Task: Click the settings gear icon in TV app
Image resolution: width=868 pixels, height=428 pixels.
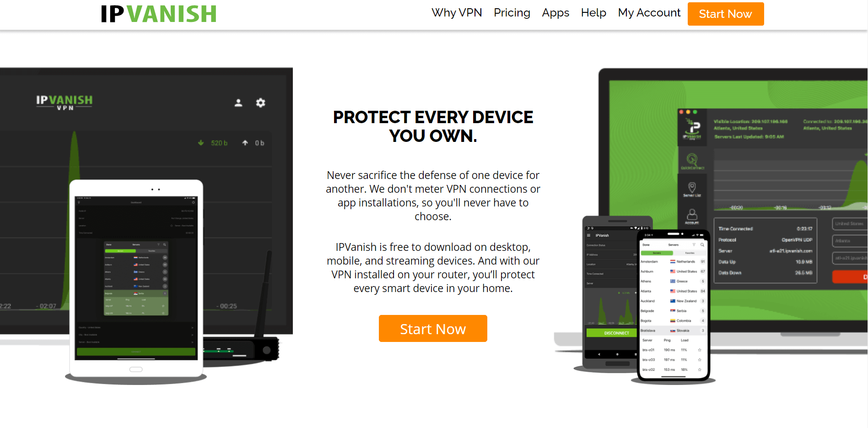Action: coord(260,103)
